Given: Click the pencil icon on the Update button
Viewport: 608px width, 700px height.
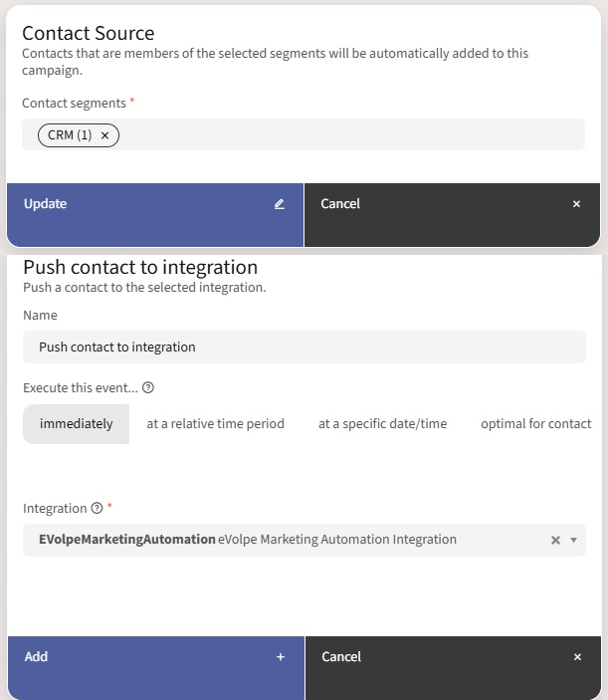Looking at the screenshot, I should [x=280, y=204].
